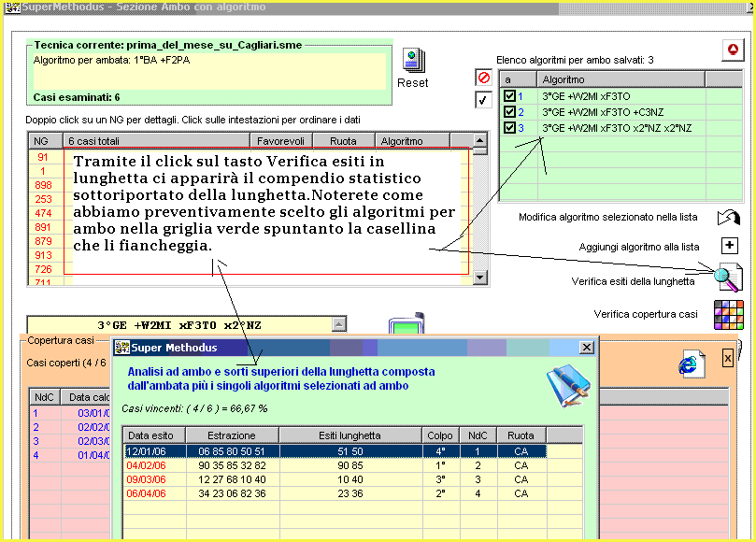Click the checkmark icon to select all algorithms
The height and width of the screenshot is (542, 756).
point(483,100)
